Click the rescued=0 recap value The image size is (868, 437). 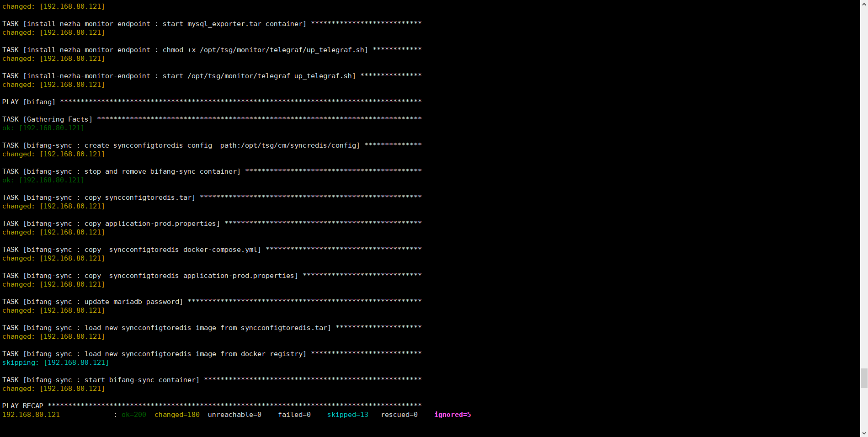[399, 415]
